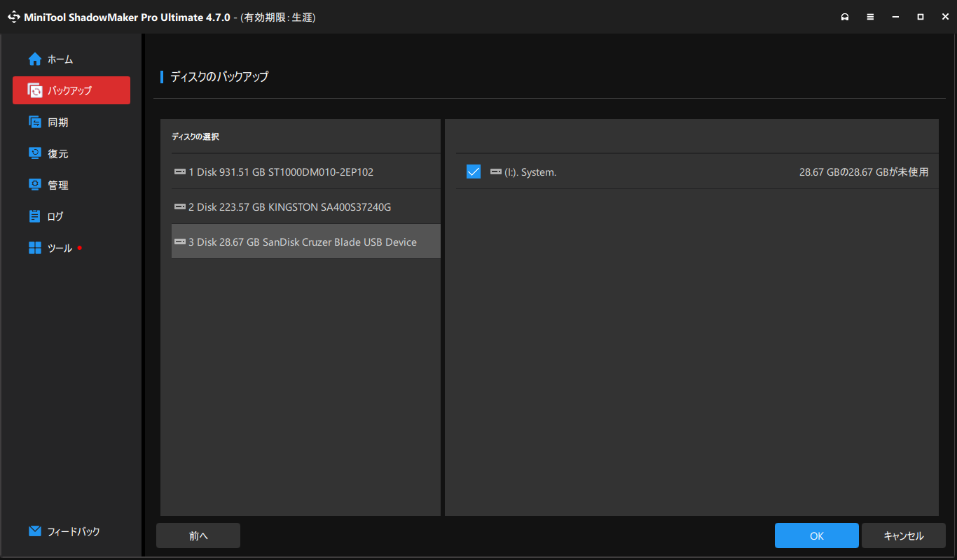Open the headset support icon

pyautogui.click(x=845, y=17)
